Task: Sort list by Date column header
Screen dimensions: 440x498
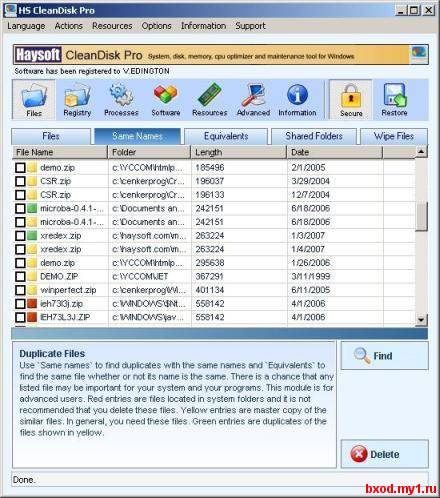Action: pos(335,152)
